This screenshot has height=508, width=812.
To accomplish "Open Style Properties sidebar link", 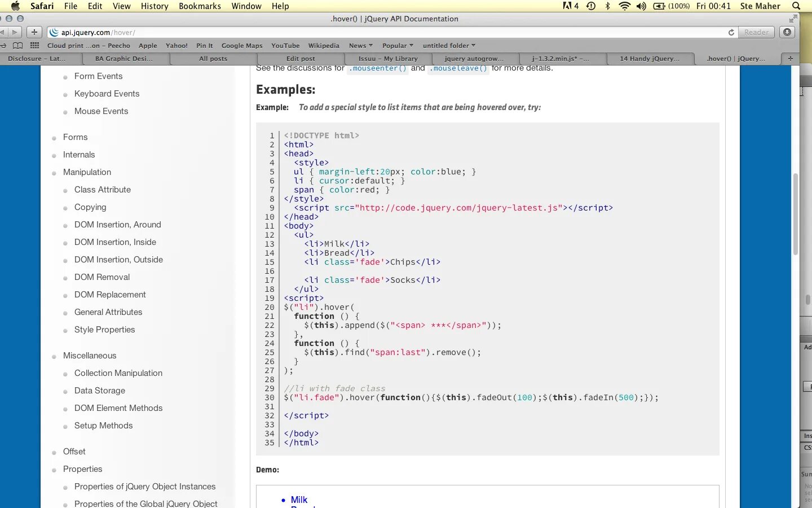I will click(x=104, y=330).
